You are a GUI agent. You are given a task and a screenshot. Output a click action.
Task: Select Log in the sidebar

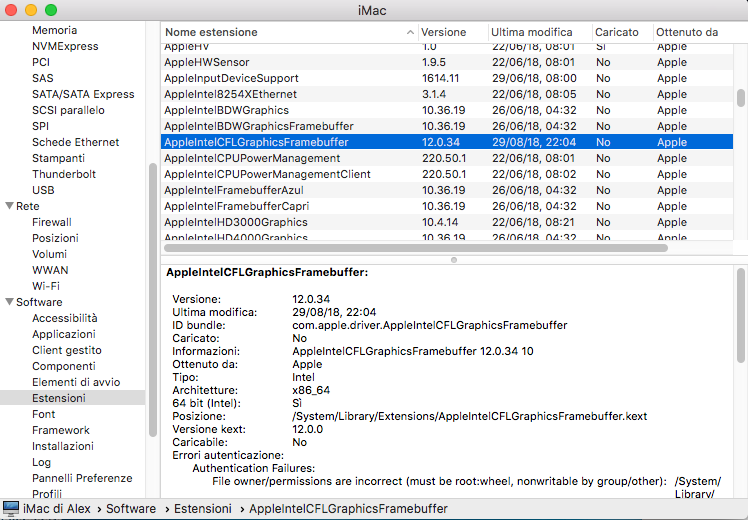[41, 462]
